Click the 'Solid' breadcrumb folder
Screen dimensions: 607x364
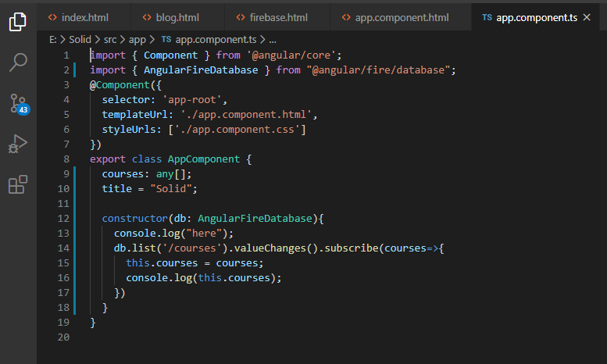coord(81,38)
